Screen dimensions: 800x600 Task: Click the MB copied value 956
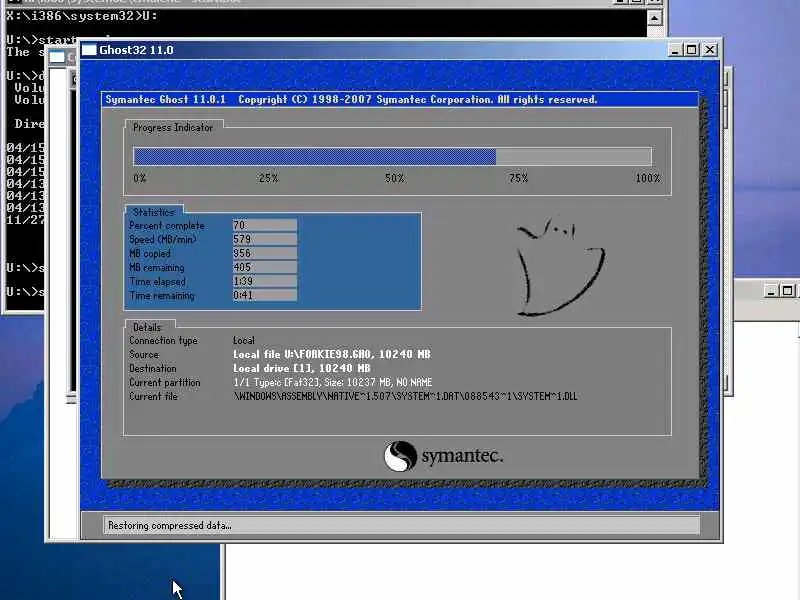[265, 253]
